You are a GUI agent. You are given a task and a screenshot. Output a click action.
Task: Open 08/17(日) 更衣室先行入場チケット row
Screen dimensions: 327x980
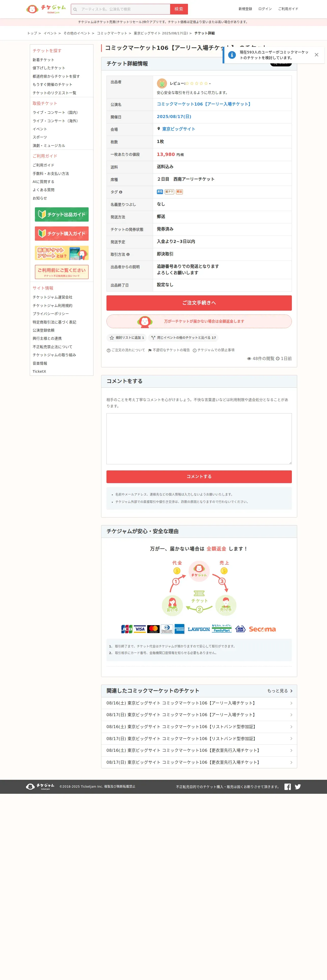click(x=199, y=762)
